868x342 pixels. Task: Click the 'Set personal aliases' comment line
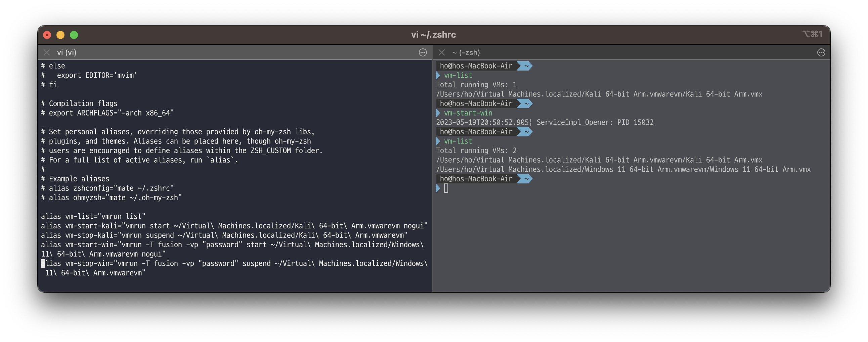(178, 132)
